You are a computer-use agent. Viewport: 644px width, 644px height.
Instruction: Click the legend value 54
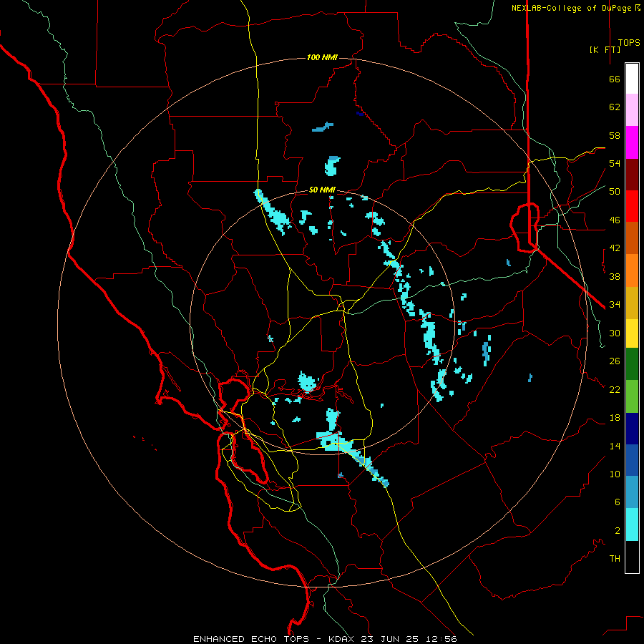(615, 163)
